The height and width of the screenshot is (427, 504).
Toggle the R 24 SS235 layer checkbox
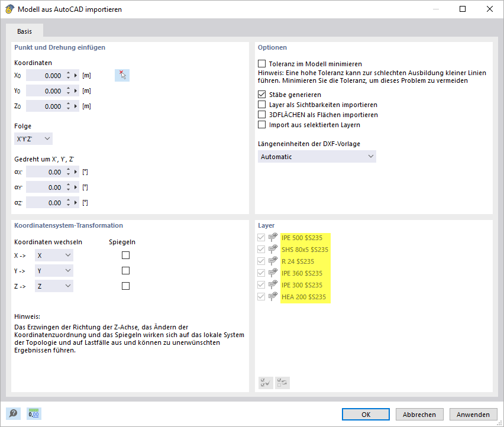coord(261,261)
